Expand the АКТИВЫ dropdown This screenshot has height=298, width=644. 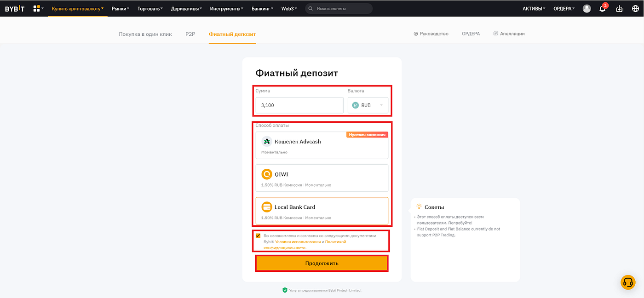coord(534,8)
